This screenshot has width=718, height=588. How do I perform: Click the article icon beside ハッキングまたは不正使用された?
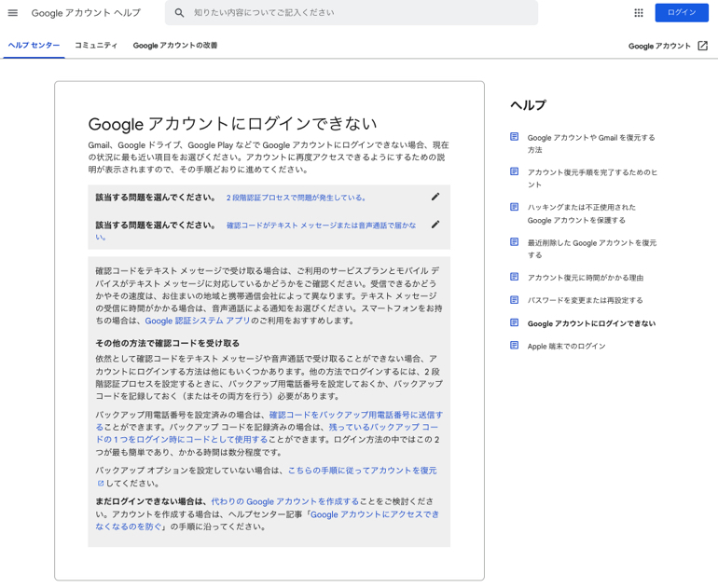(x=514, y=207)
